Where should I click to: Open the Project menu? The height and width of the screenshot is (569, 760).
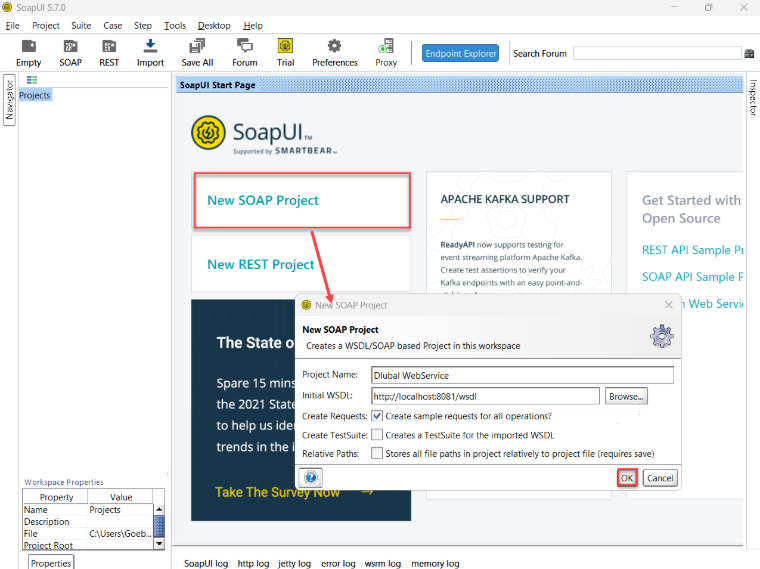46,25
